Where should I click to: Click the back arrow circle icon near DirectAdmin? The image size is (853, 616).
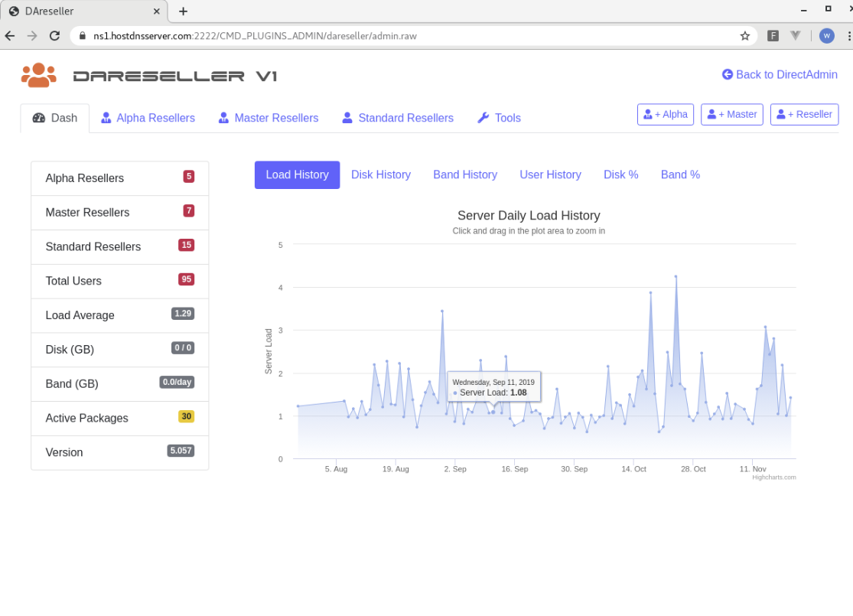[728, 74]
